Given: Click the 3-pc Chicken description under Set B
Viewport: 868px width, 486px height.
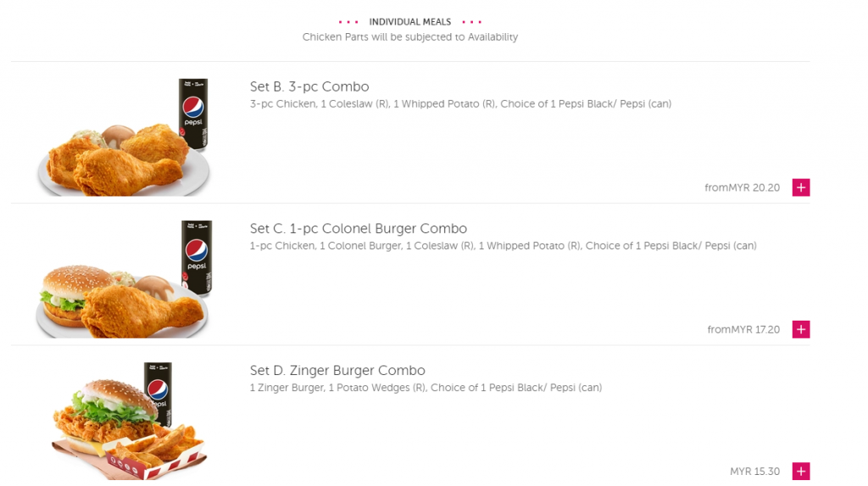Looking at the screenshot, I should 460,103.
